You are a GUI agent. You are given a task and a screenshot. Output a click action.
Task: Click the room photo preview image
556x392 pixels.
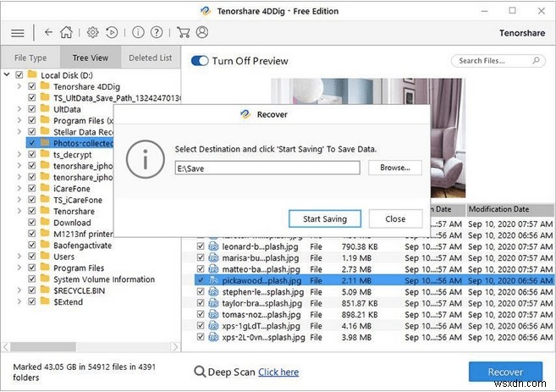(x=448, y=151)
